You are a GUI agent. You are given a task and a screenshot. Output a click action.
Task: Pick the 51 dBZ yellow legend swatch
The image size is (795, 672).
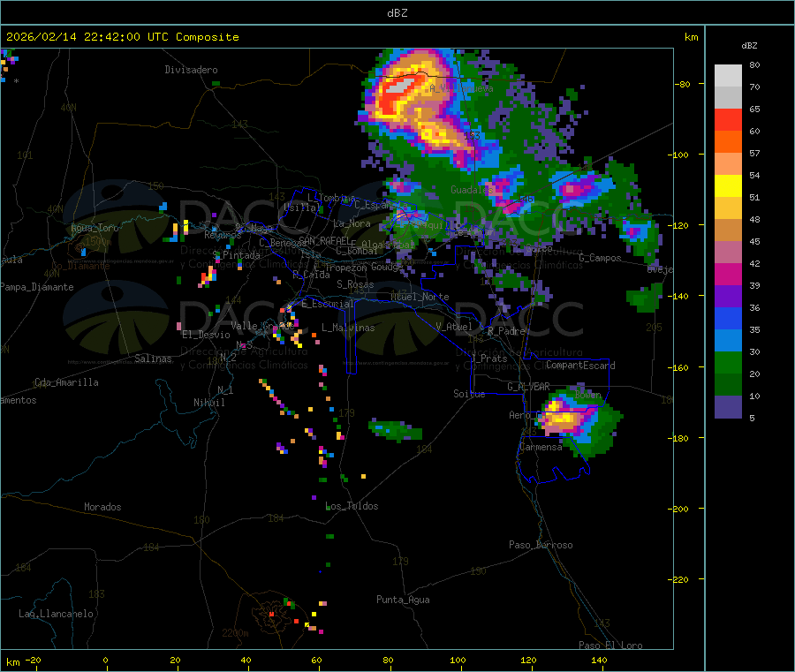tap(728, 186)
